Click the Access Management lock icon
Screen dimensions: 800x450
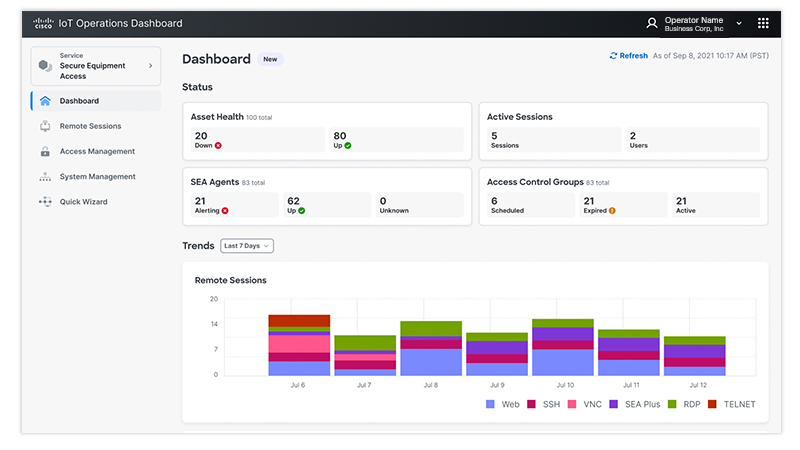click(x=45, y=152)
